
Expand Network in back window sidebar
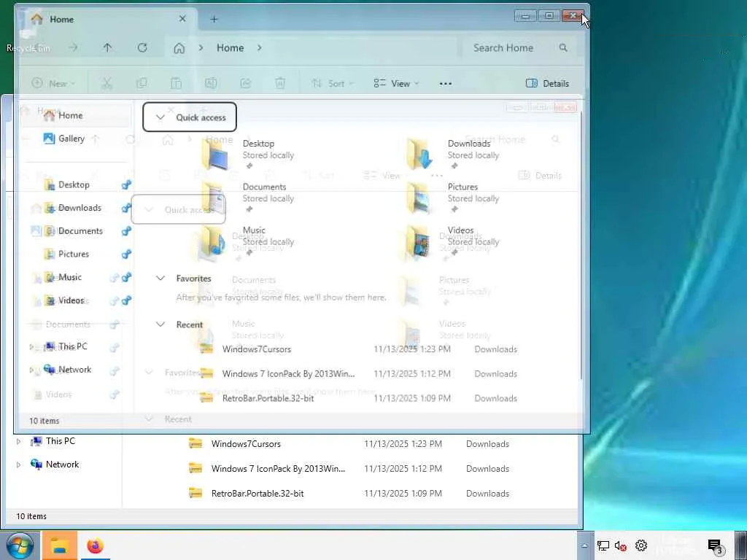tap(18, 464)
